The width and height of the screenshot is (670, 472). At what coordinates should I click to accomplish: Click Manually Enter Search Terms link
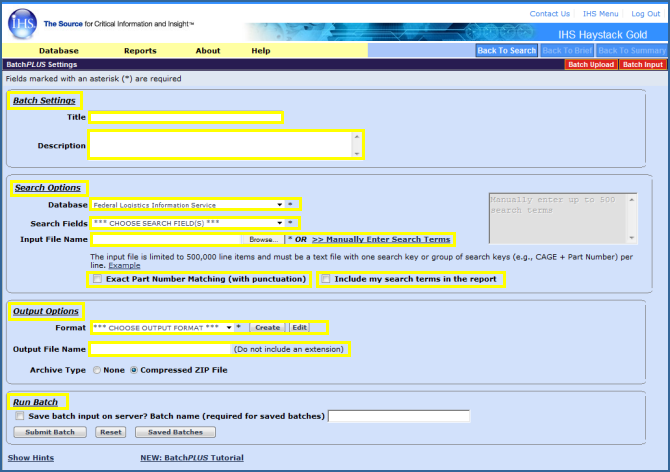click(381, 239)
